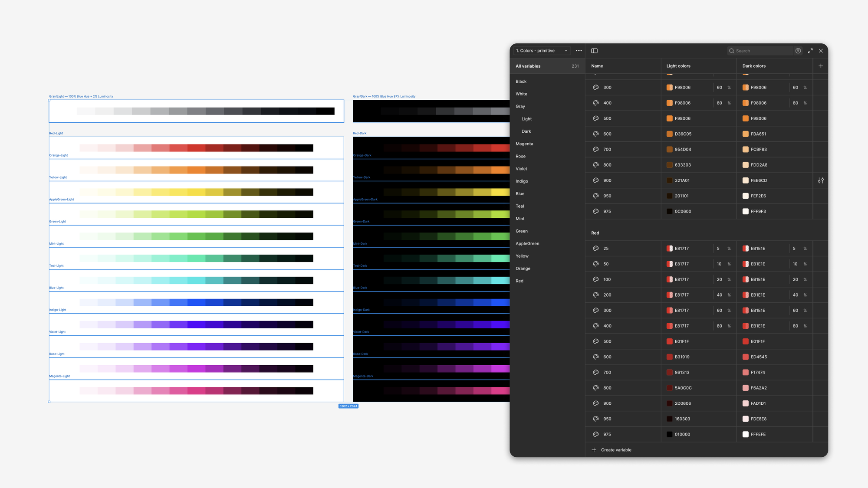The image size is (868, 488).
Task: Select the Gray group in the sidebar
Action: [x=520, y=106]
